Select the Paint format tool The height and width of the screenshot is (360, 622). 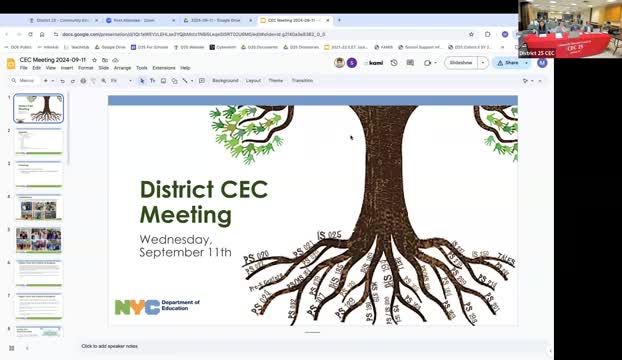click(x=93, y=81)
